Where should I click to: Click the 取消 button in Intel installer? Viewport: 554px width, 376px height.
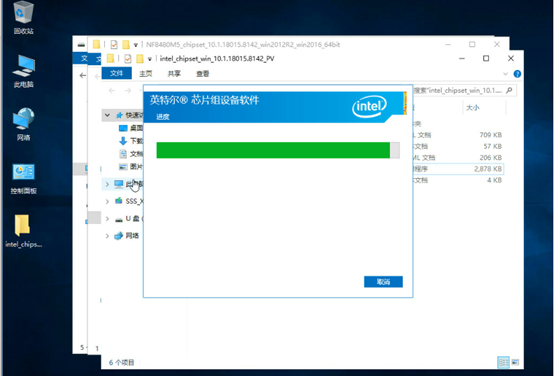click(383, 282)
